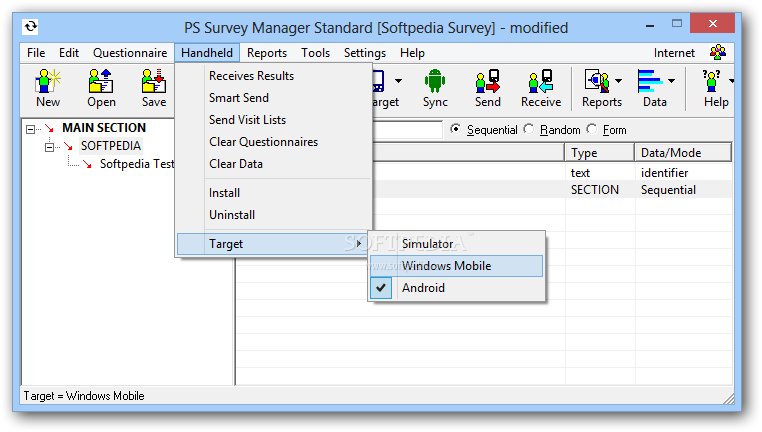
Task: Click the 'SECTION' cell in Type column
Action: [x=595, y=190]
